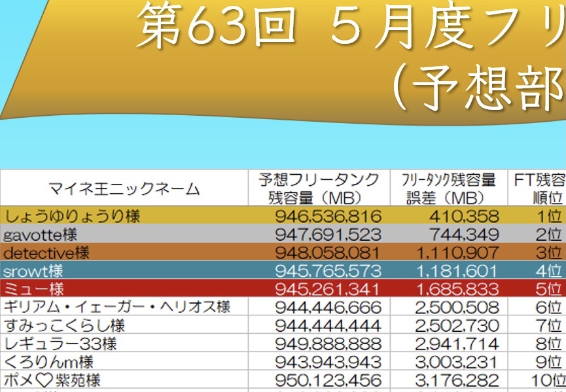Click the error value 2,500,508

coord(457,307)
